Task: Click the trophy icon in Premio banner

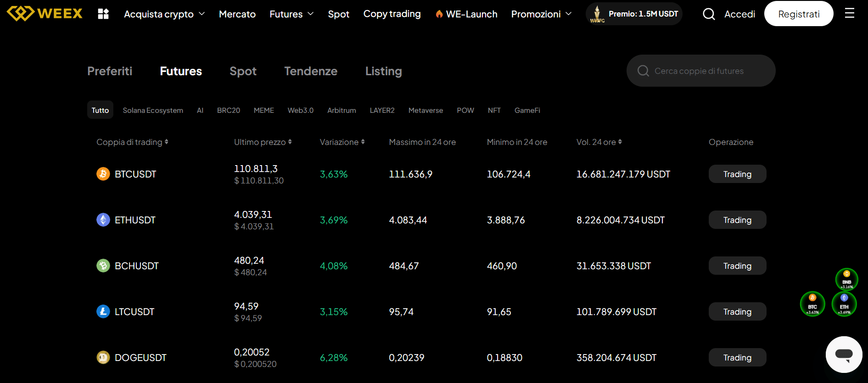Action: pos(597,14)
